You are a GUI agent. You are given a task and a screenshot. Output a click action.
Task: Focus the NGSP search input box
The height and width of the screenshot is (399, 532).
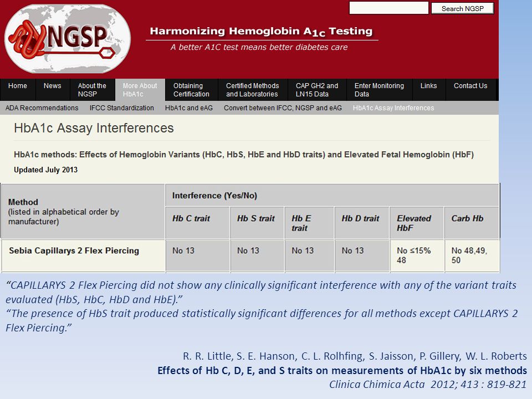(x=389, y=8)
